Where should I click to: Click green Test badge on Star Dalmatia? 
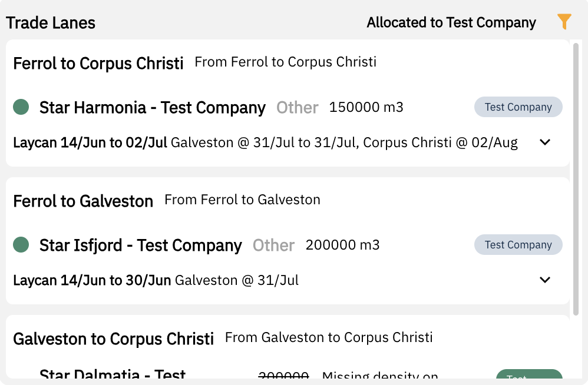tap(528, 375)
